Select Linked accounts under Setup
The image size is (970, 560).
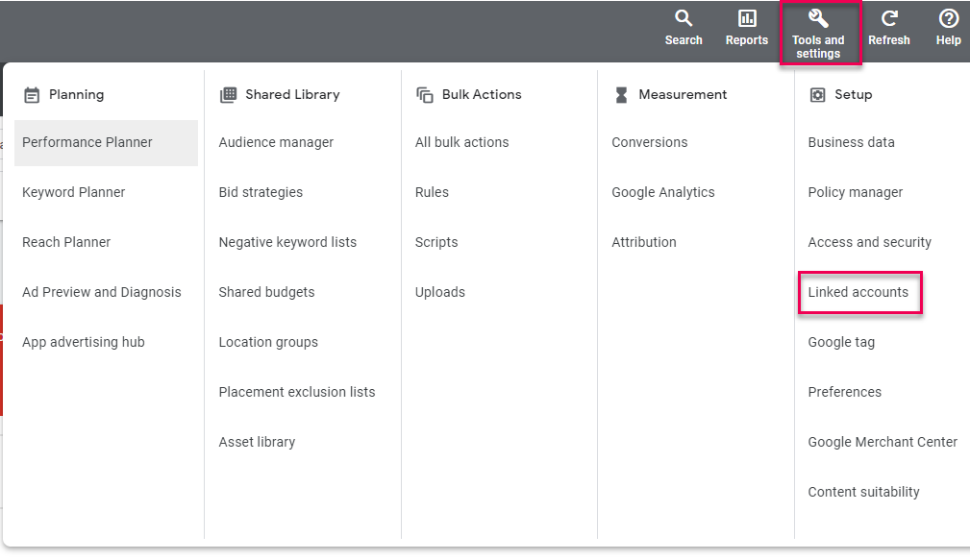click(858, 292)
